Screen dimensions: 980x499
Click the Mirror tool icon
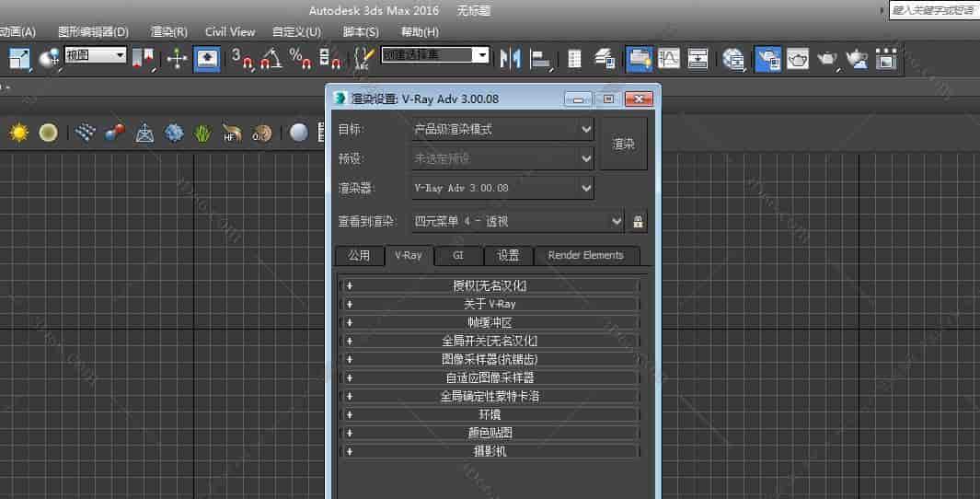point(510,58)
